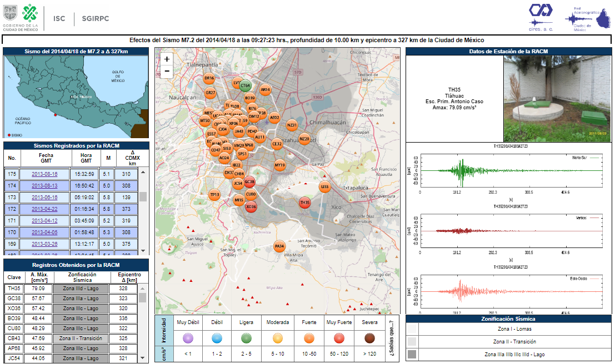
Task: Open the 2013-04-22 earthquake record
Action: pos(44,209)
